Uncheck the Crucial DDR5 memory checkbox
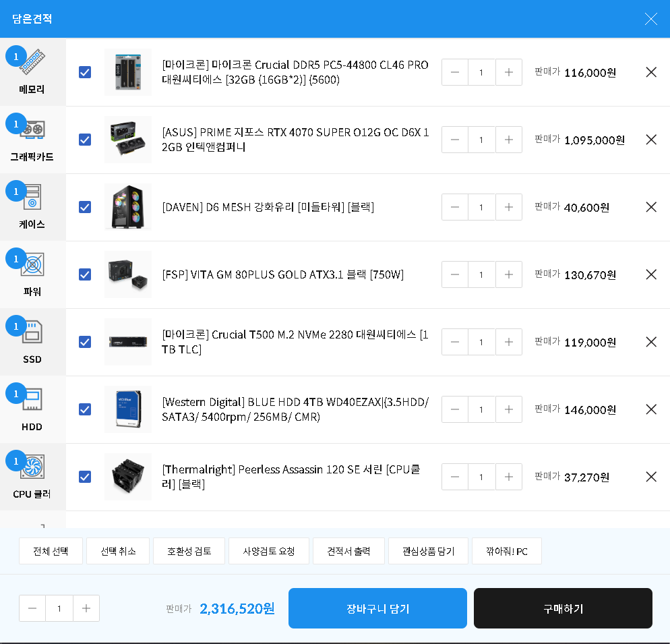 tap(85, 72)
